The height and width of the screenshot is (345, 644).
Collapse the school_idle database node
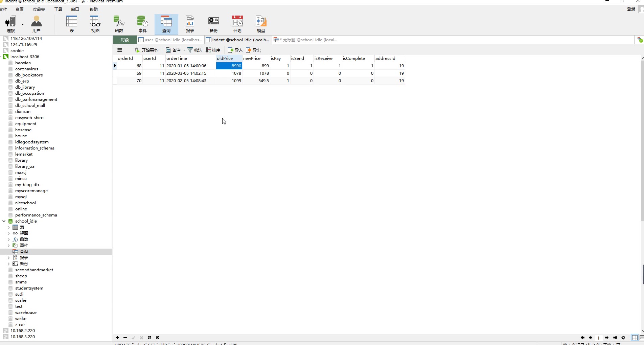coord(4,221)
